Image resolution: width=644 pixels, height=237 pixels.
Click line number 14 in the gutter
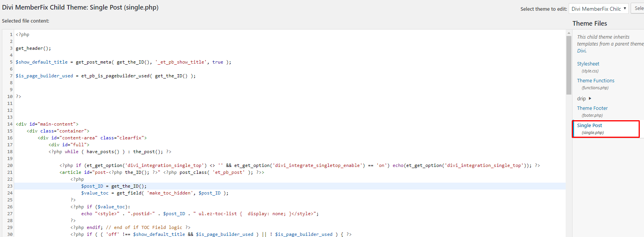point(10,124)
